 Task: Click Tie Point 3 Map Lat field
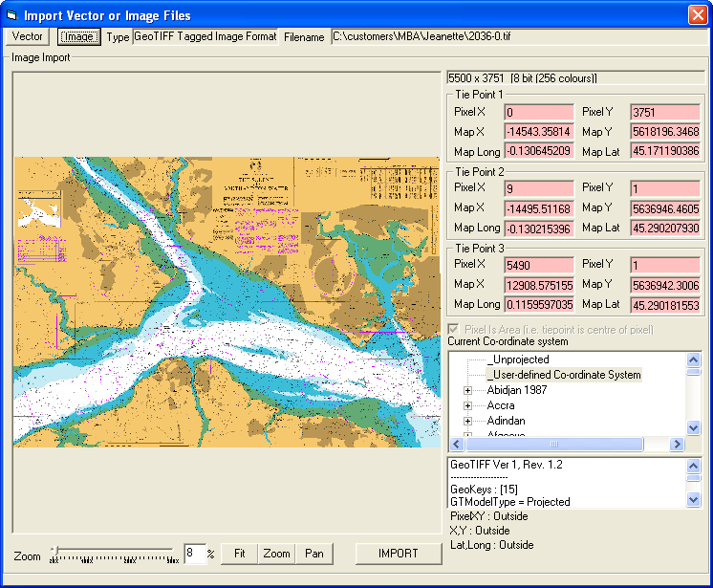(664, 305)
